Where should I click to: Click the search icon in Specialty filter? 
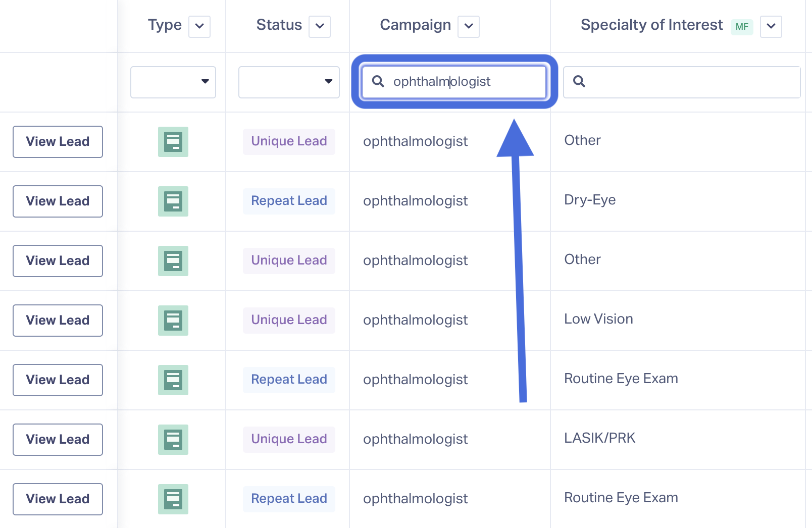point(579,81)
